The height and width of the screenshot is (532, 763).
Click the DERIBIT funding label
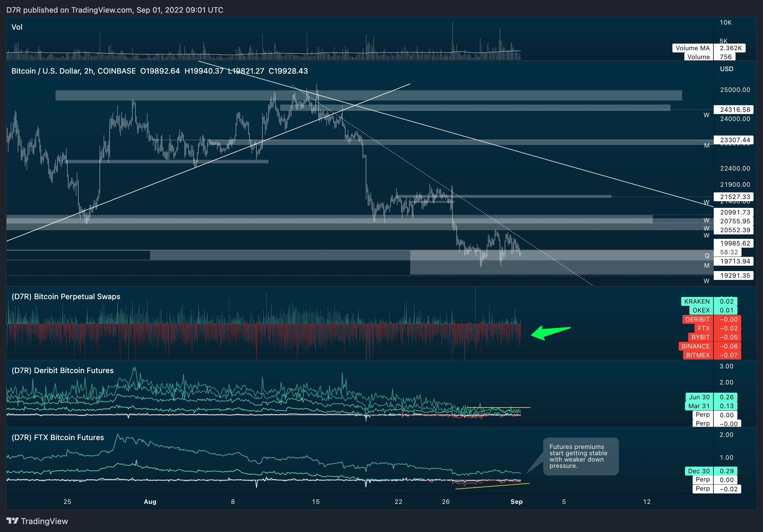pos(698,319)
